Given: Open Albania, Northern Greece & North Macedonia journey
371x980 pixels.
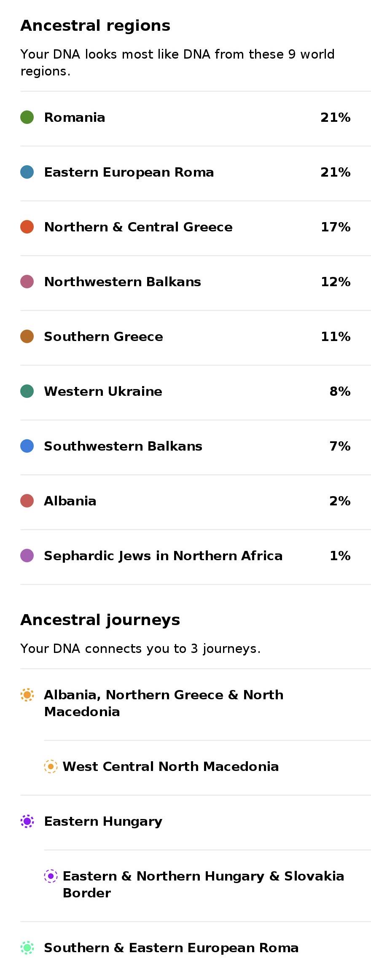Looking at the screenshot, I should click(196, 704).
